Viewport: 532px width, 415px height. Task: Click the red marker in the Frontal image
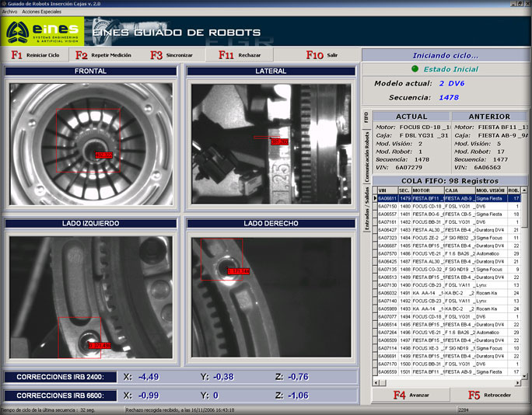pos(103,155)
